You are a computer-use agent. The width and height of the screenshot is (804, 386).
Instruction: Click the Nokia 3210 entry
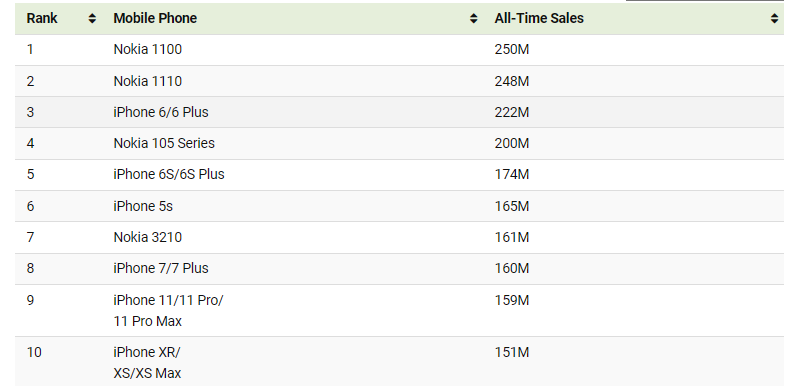(x=148, y=237)
